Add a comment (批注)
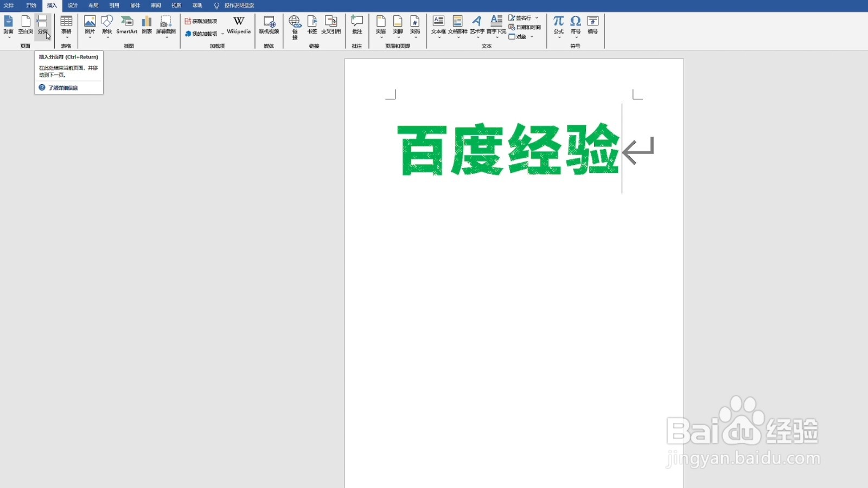868x488 pixels. [357, 25]
